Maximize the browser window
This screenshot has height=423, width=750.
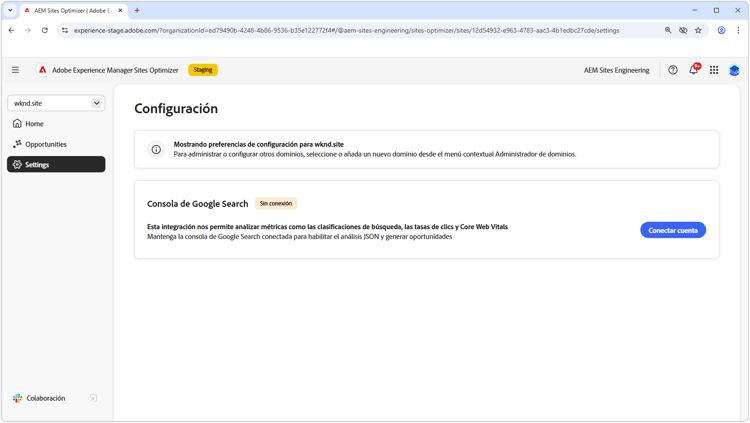click(716, 10)
